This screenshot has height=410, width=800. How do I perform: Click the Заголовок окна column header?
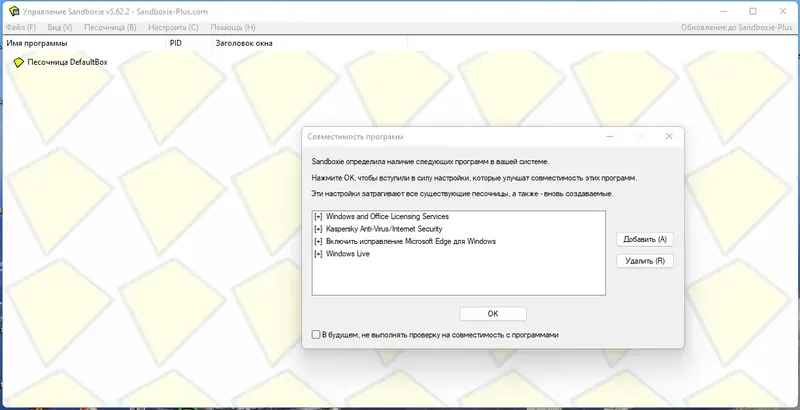coord(309,43)
